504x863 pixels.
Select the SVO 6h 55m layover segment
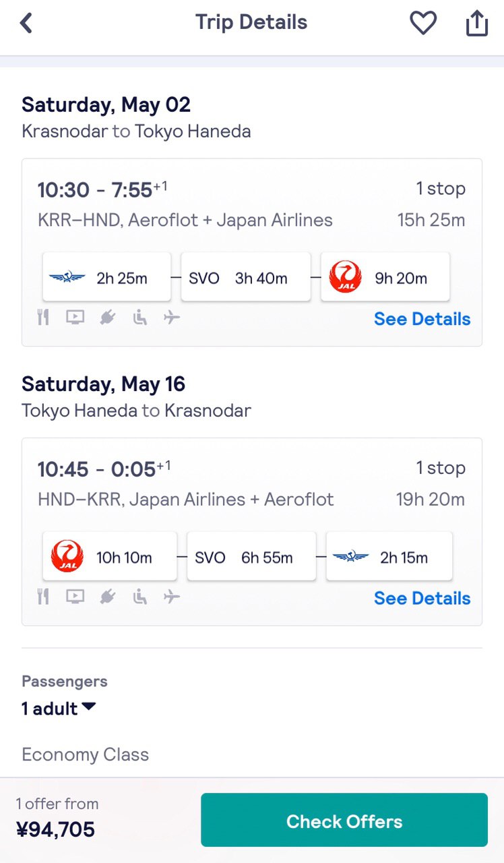(x=251, y=557)
